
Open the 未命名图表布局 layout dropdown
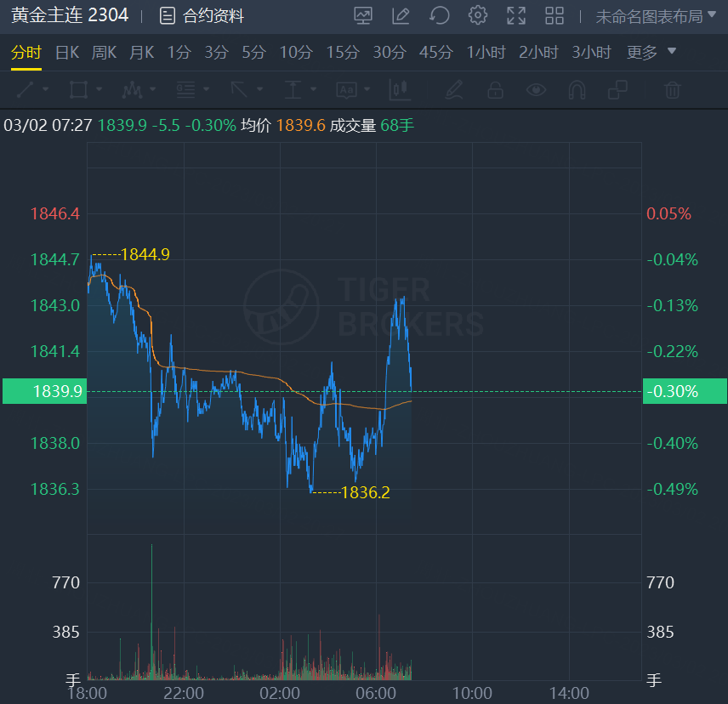[x=656, y=17]
